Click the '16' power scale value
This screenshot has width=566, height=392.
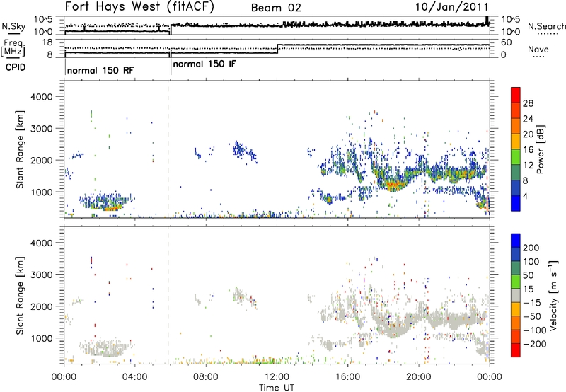528,150
